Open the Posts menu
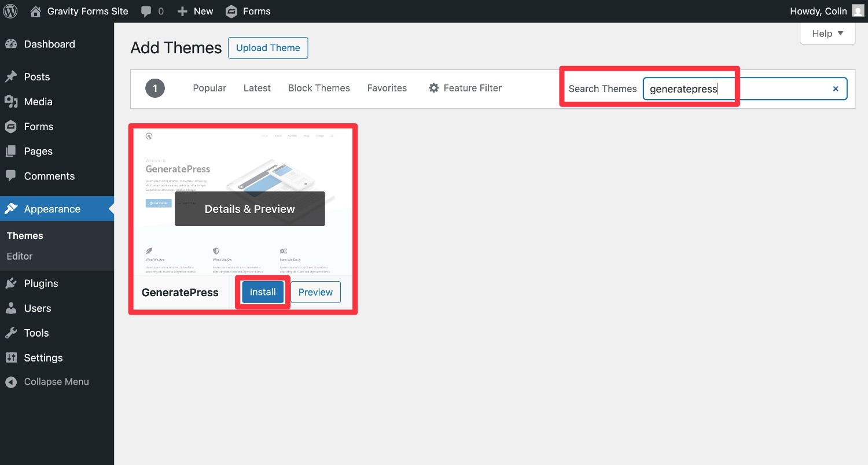 [57, 77]
